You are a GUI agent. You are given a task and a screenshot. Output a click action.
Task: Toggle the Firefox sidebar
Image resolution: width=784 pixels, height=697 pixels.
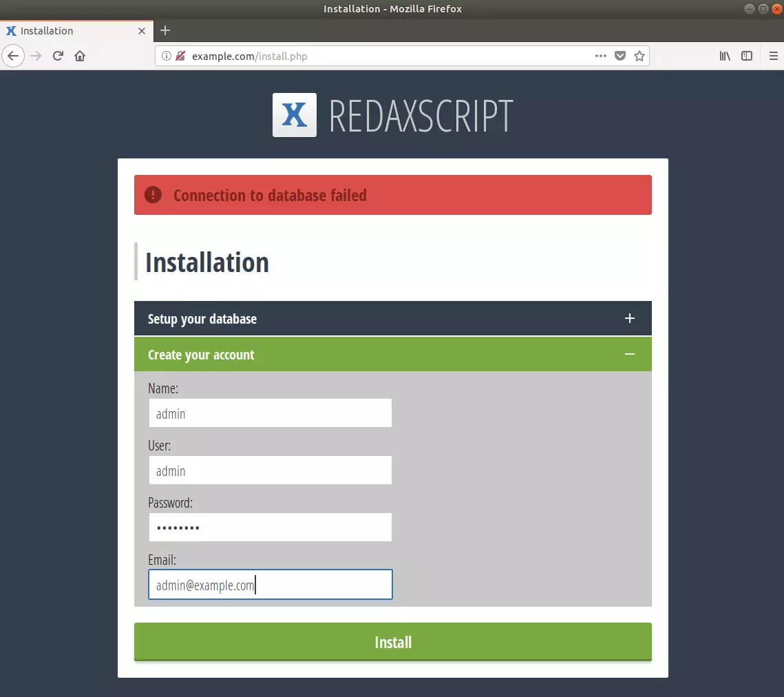747,56
